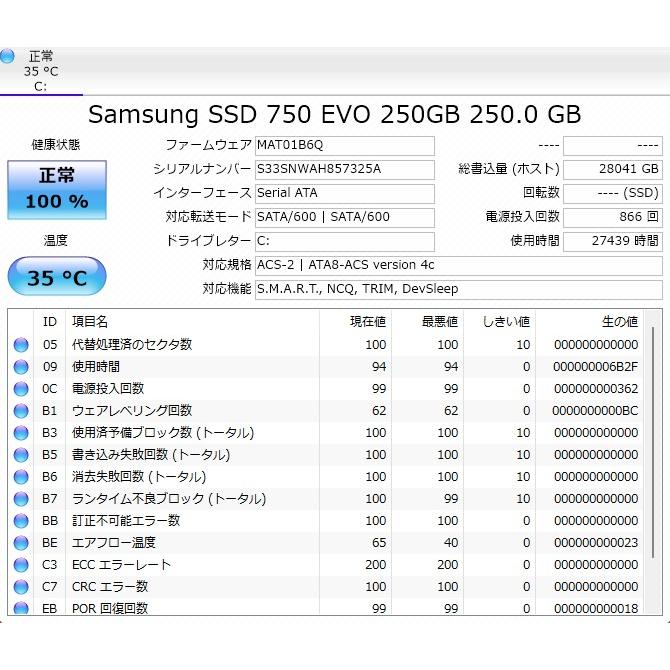This screenshot has height=670, width=670.
Task: Click the status orb for row B7
Action: 21,499
